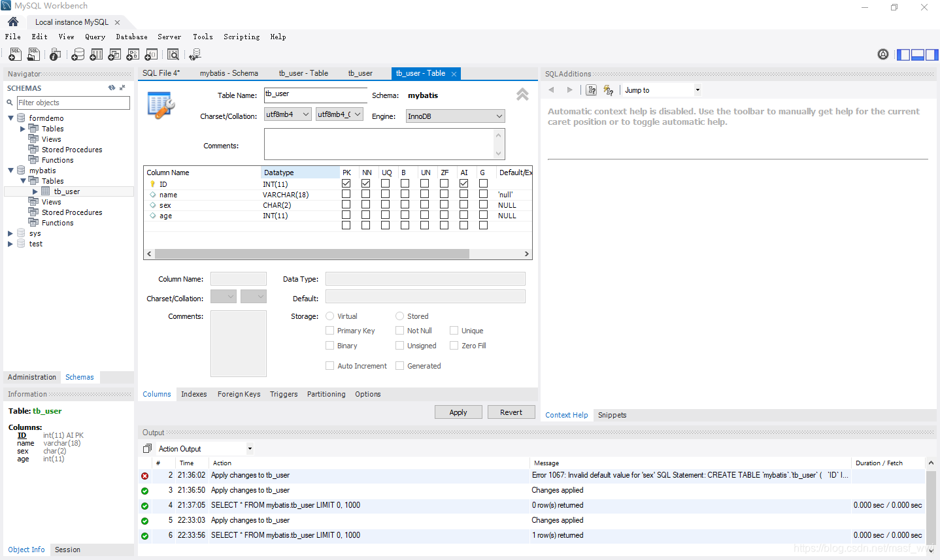
Task: Toggle automatic context help icon
Action: [x=609, y=90]
